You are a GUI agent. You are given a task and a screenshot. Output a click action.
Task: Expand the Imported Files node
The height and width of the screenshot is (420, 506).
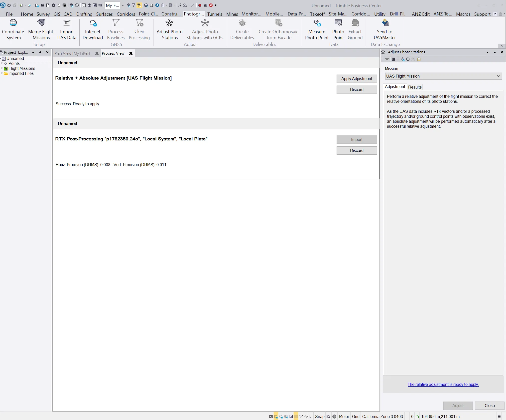coord(2,73)
